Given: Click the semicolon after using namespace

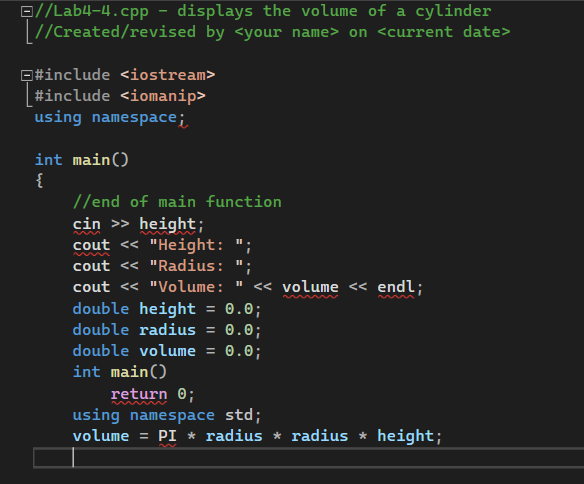Looking at the screenshot, I should [182, 118].
